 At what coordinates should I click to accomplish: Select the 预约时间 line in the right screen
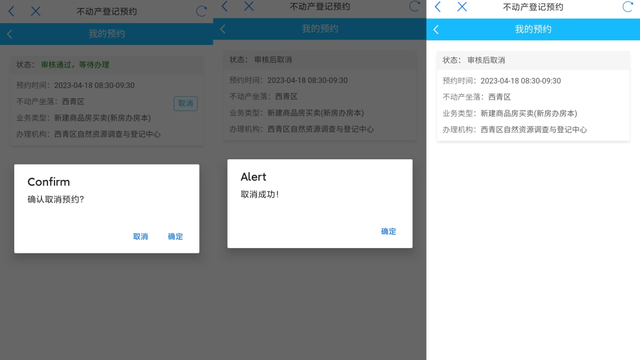(x=502, y=81)
